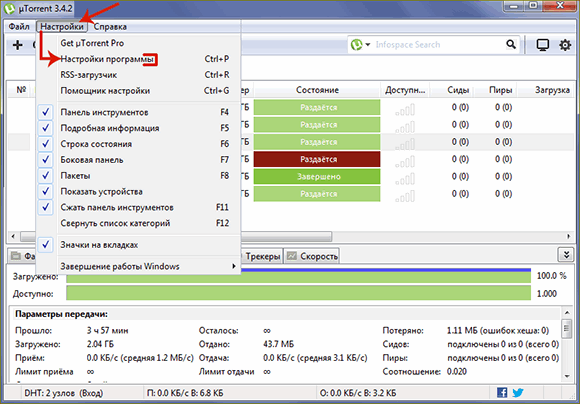Click the horizontal scrollbar right arrow
Image resolution: width=580 pixels, height=404 pixels.
tap(569, 236)
